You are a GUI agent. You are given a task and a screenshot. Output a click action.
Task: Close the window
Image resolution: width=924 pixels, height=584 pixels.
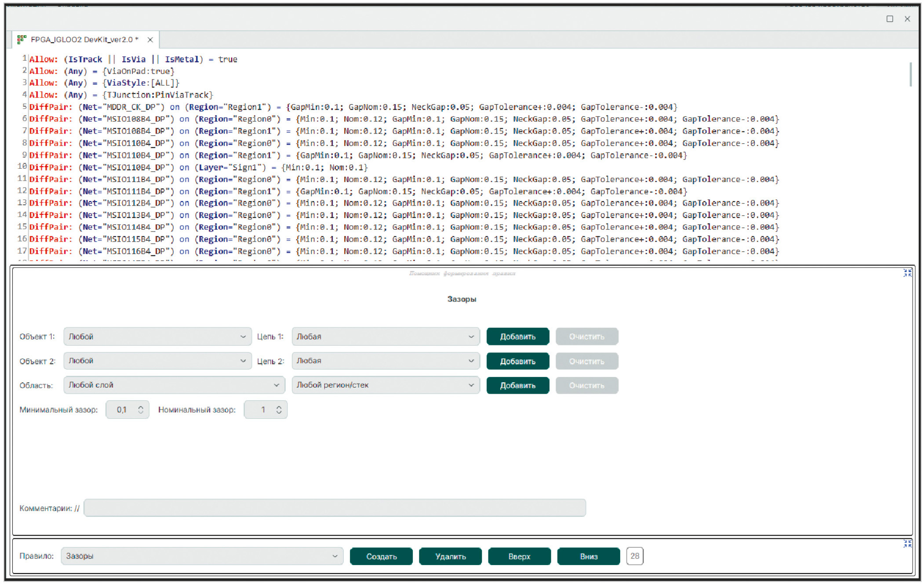click(907, 18)
